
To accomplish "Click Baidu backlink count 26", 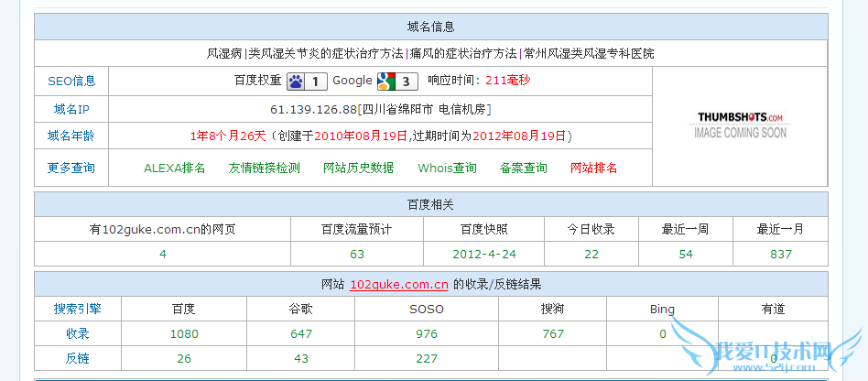I will 184,359.
